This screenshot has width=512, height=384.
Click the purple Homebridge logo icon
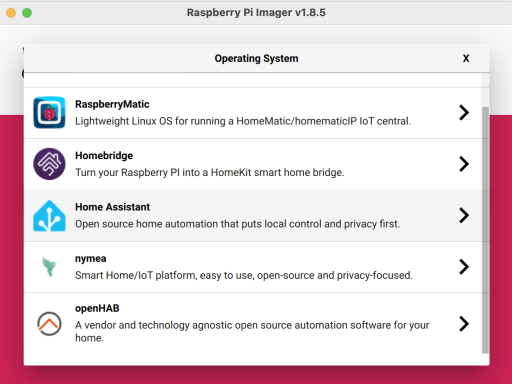coord(49,164)
